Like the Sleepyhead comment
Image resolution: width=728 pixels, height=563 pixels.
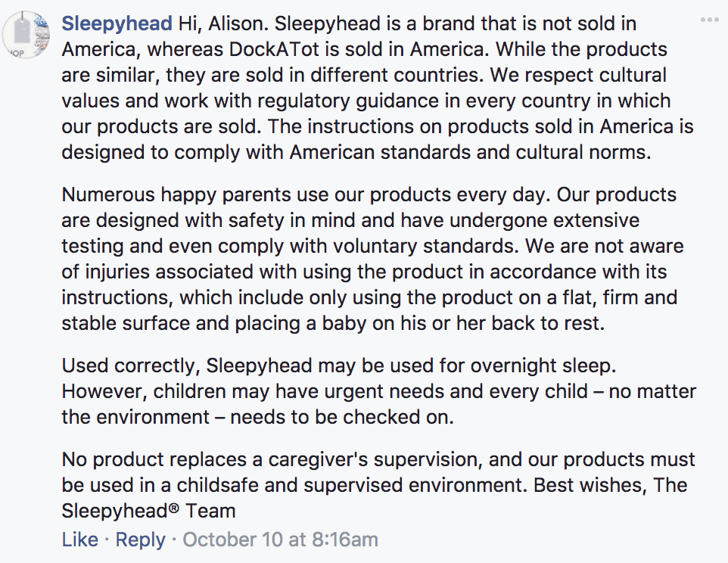79,540
